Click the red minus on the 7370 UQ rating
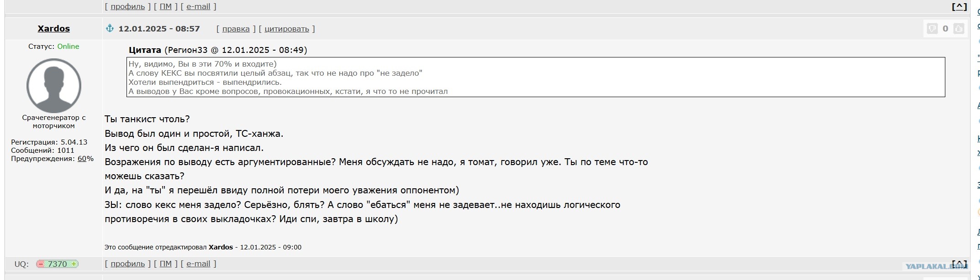The width and height of the screenshot is (980, 280). point(41,264)
